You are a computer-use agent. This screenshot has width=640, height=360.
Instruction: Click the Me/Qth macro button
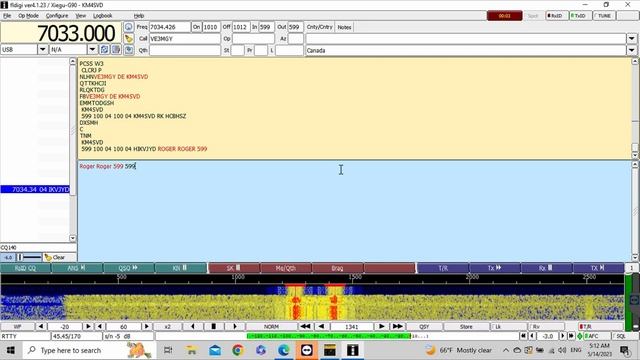click(x=286, y=268)
